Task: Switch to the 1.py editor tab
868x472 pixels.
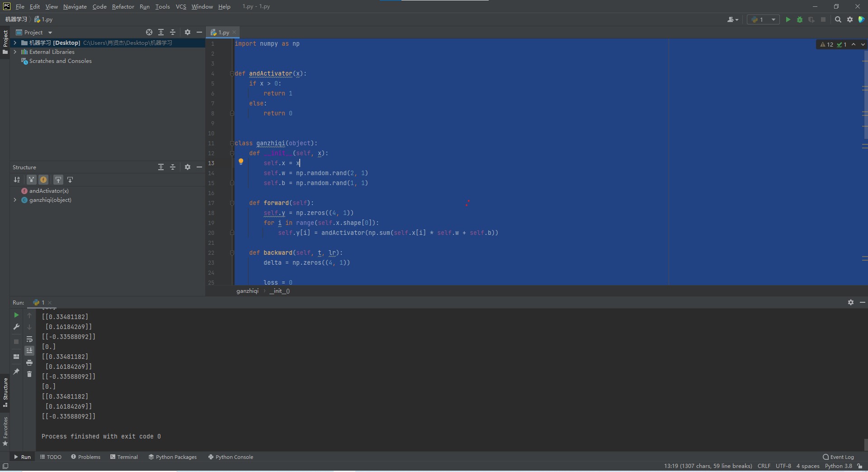Action: pyautogui.click(x=224, y=33)
